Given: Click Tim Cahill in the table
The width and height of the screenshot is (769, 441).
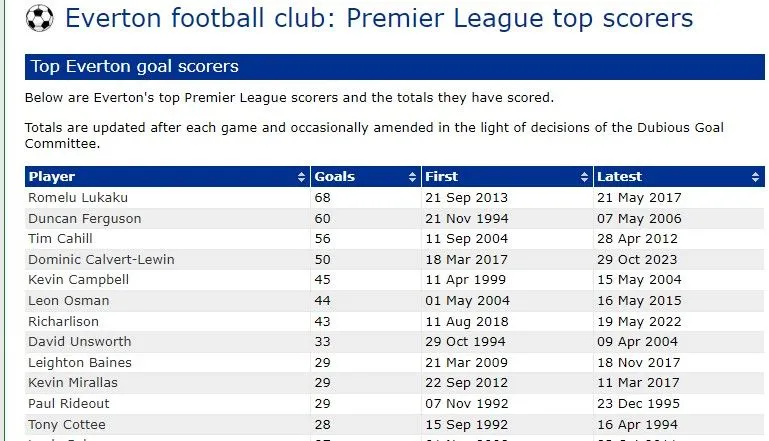Looking at the screenshot, I should 61,239.
